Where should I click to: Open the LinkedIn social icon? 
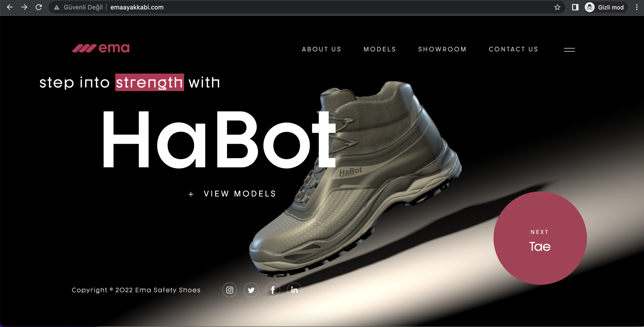click(294, 290)
